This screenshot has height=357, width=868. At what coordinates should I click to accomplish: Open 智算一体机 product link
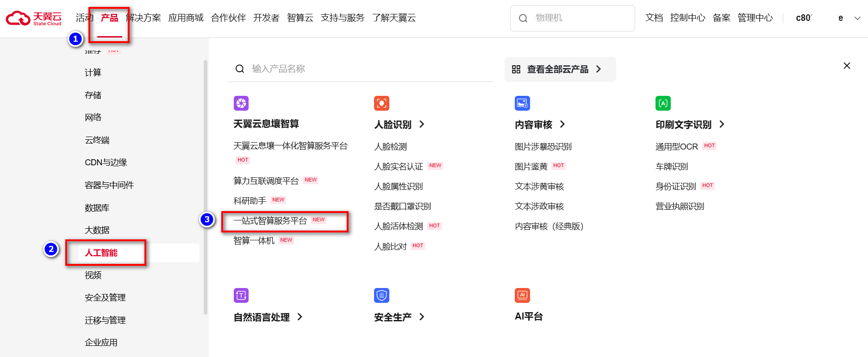pyautogui.click(x=254, y=240)
